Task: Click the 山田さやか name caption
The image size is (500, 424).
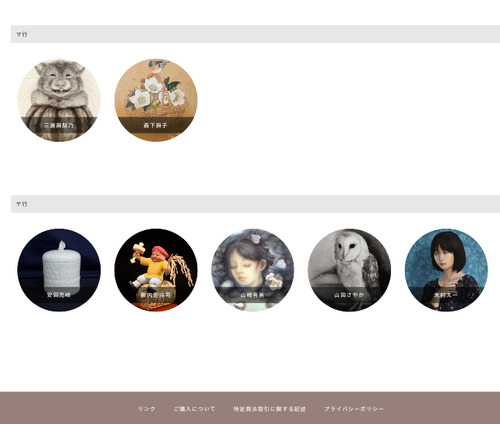Action: (349, 295)
